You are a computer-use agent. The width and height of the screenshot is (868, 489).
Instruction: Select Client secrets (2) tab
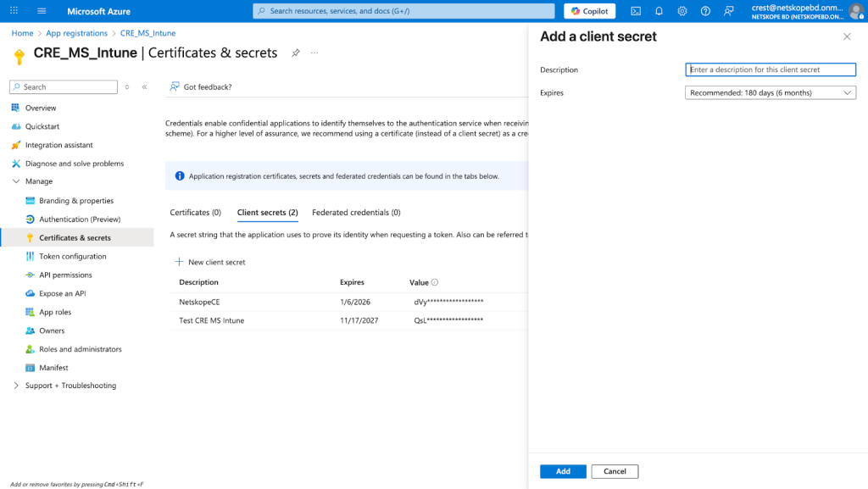click(267, 213)
